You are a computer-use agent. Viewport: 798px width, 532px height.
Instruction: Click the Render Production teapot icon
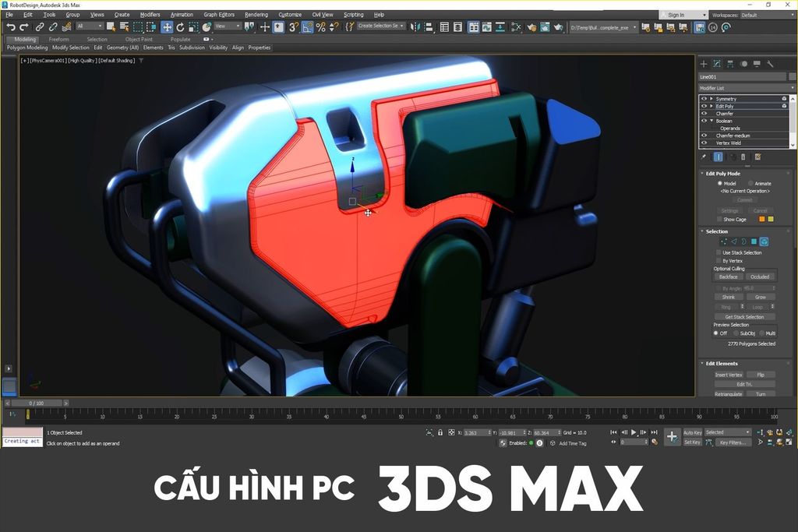tap(558, 27)
